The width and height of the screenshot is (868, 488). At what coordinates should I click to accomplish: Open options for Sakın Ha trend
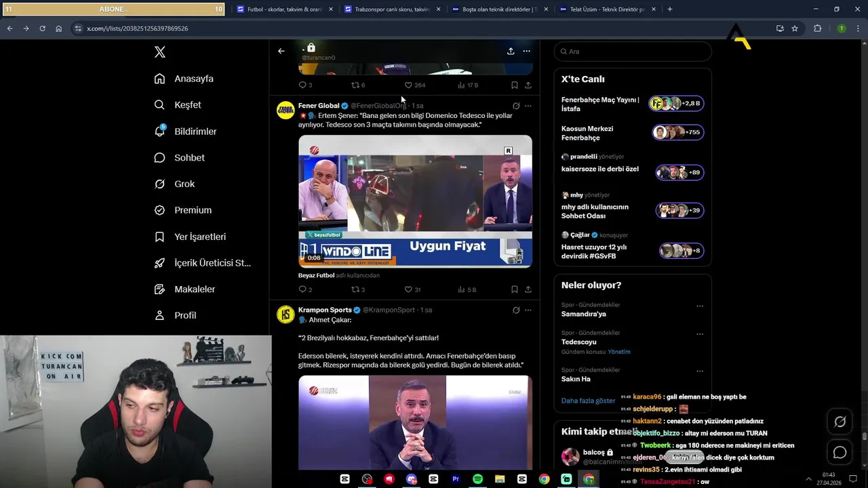click(x=700, y=371)
